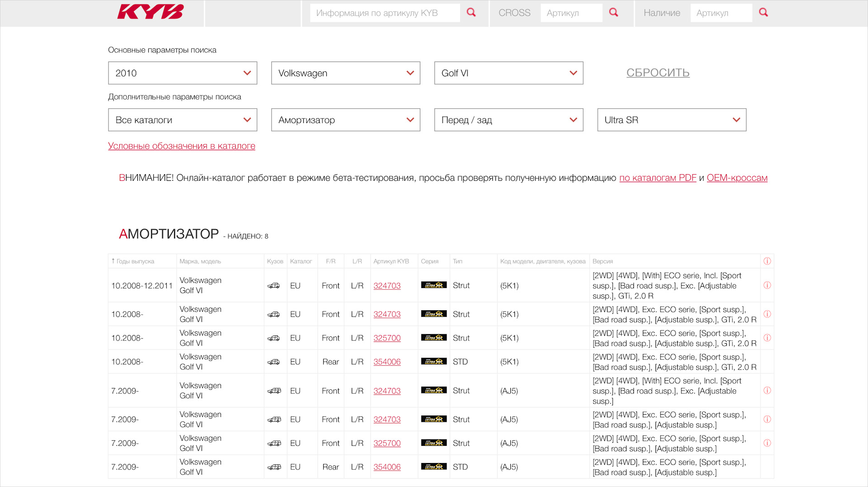
Task: Click search icon next to Наличие article field
Action: point(764,13)
